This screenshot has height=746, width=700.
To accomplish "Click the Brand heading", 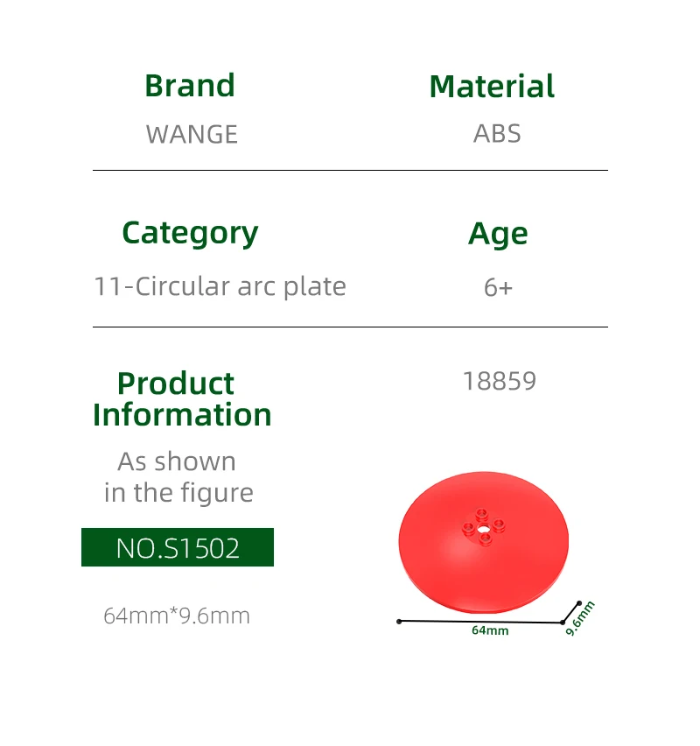I will [190, 86].
